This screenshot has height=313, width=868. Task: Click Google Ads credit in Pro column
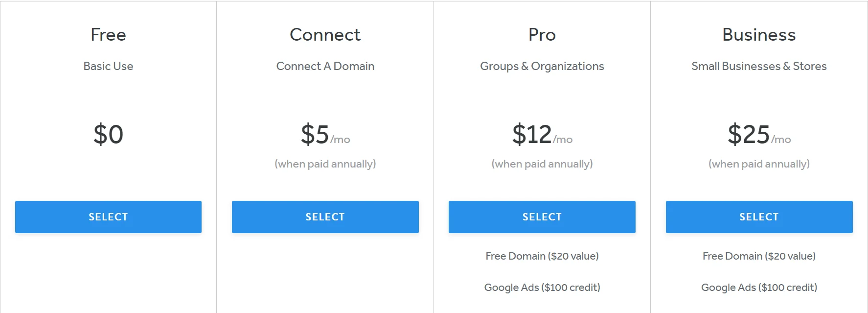pyautogui.click(x=542, y=288)
